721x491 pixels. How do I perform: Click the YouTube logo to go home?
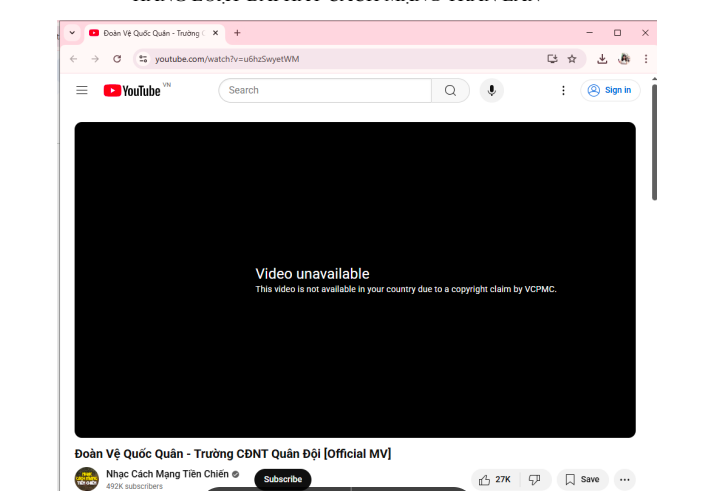(132, 90)
